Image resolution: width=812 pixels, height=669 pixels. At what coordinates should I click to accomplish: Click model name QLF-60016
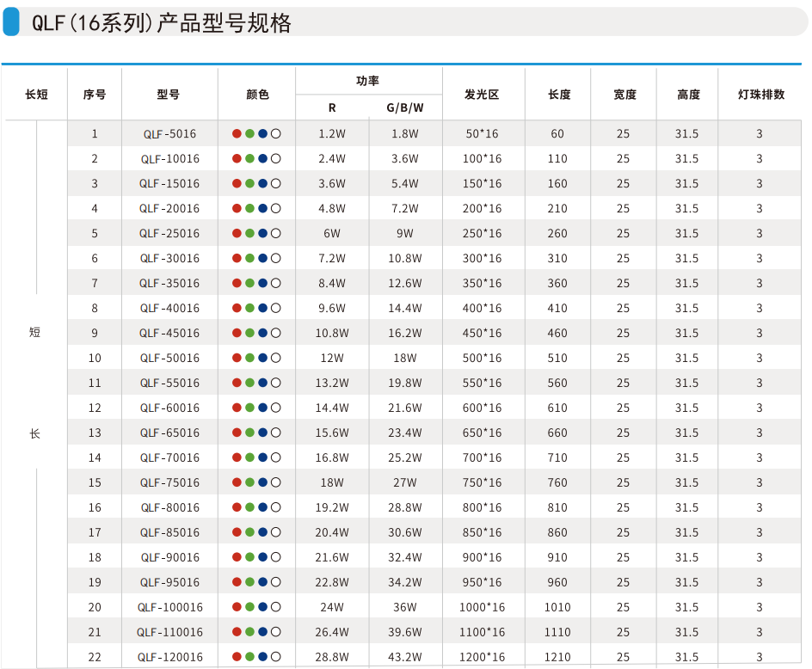pyautogui.click(x=169, y=408)
